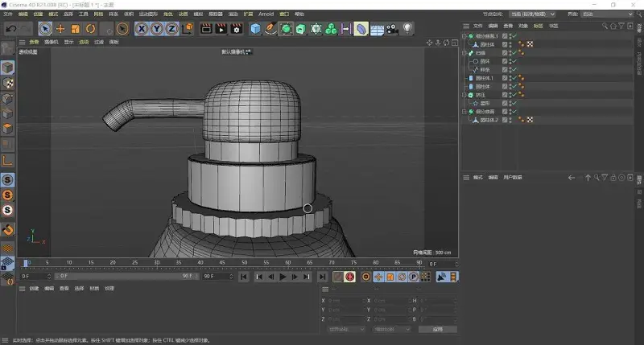This screenshot has height=345, width=644.
Task: Click the MoGraph cloner icon
Action: (x=331, y=29)
